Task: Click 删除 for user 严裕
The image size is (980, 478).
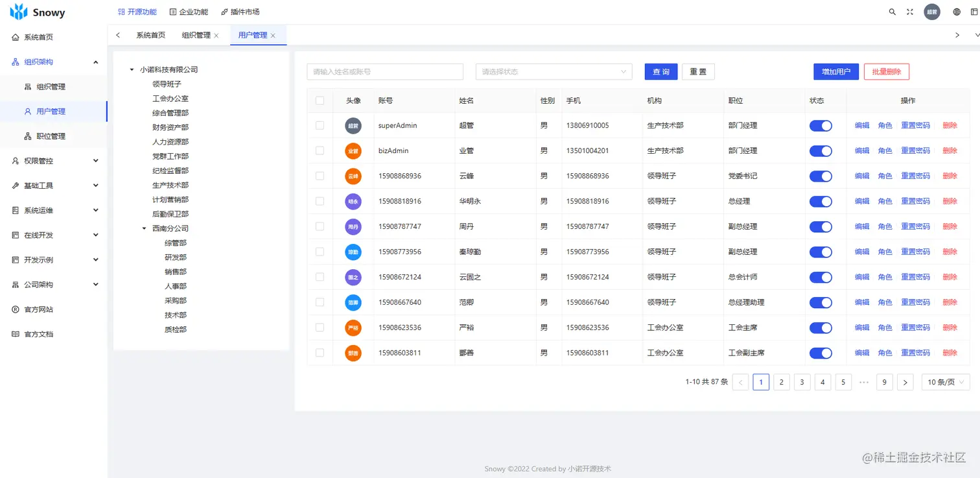Action: tap(950, 328)
